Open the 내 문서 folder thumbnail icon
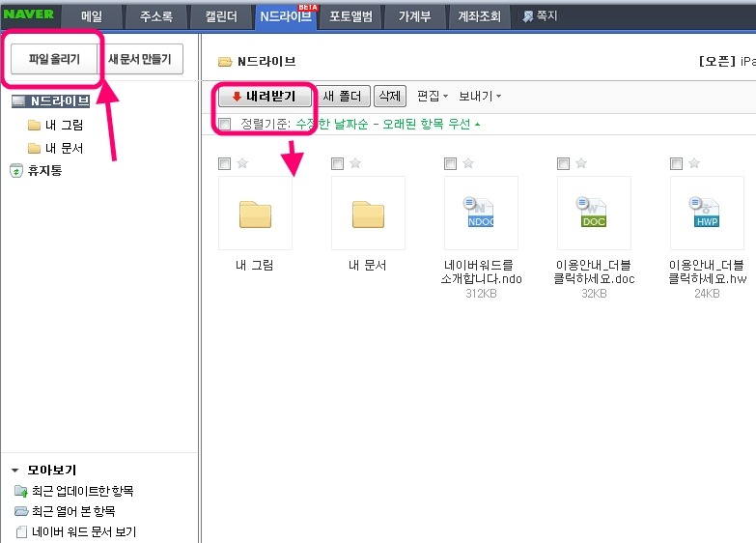The height and width of the screenshot is (543, 756). (368, 214)
